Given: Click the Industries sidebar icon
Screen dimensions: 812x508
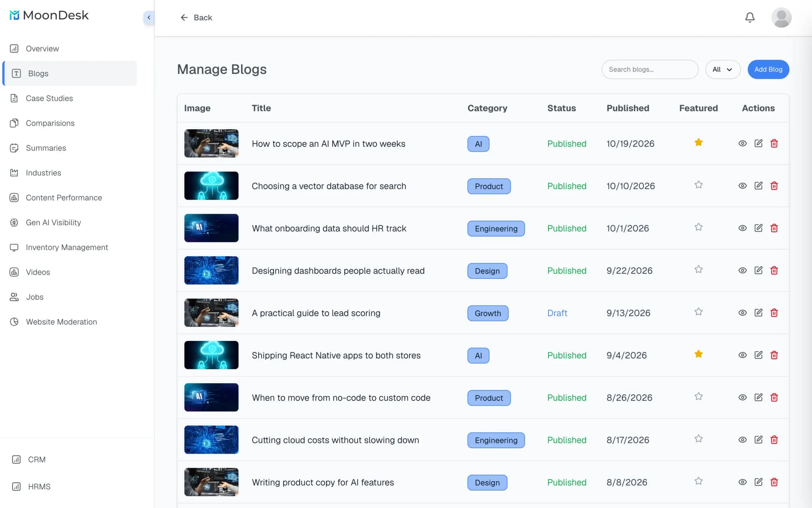Looking at the screenshot, I should (14, 173).
